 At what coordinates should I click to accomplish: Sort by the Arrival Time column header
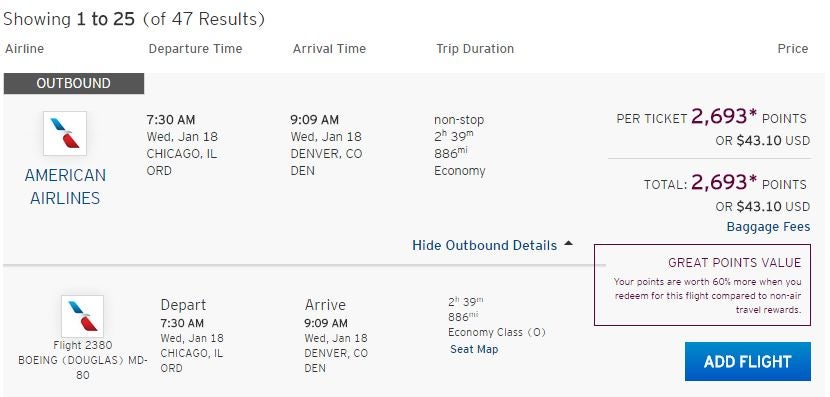329,49
